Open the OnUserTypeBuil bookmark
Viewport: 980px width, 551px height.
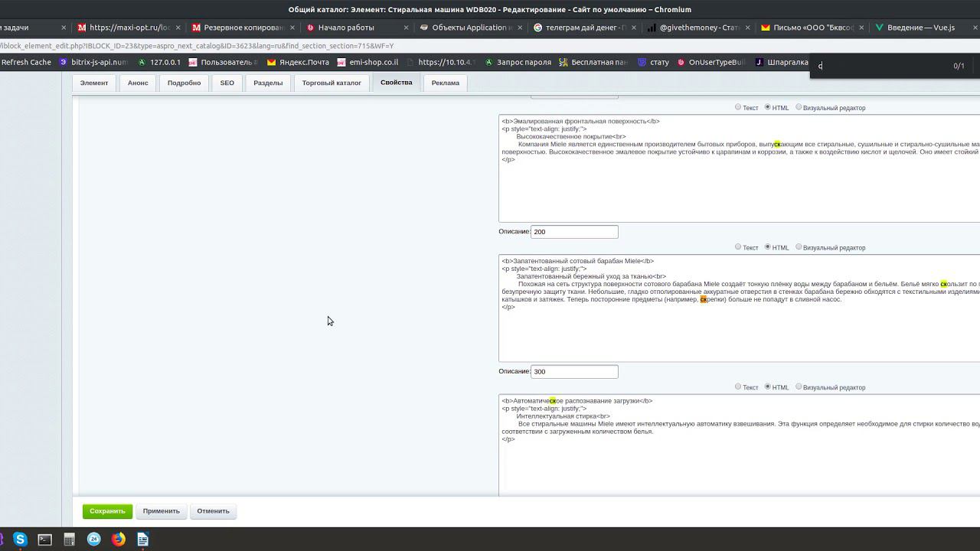(710, 62)
